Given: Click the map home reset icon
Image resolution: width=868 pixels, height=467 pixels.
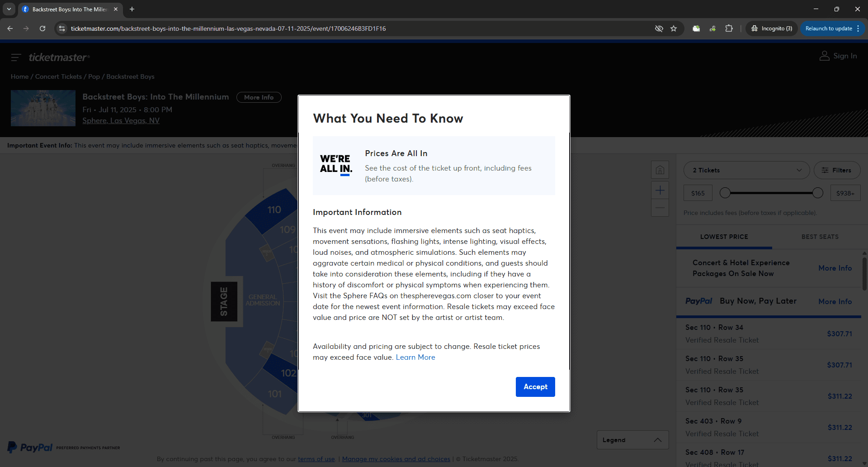Looking at the screenshot, I should pos(660,170).
